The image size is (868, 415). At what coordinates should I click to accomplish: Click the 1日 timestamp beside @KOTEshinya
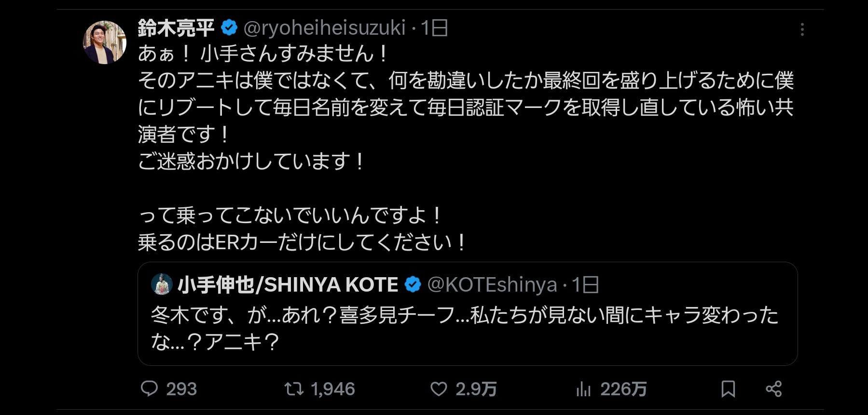(x=586, y=285)
